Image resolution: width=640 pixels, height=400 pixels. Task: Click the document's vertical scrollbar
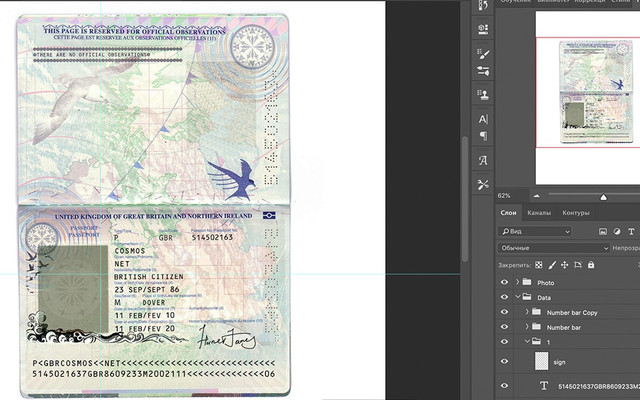click(464, 200)
